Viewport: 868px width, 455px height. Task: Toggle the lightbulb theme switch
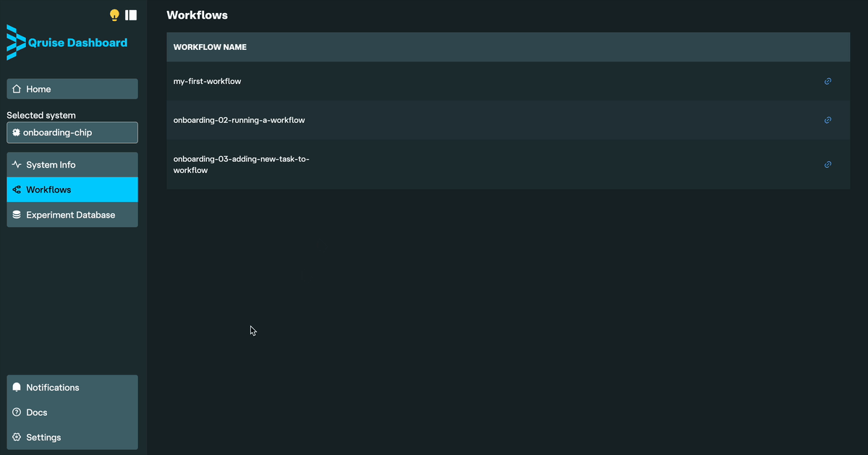point(114,15)
